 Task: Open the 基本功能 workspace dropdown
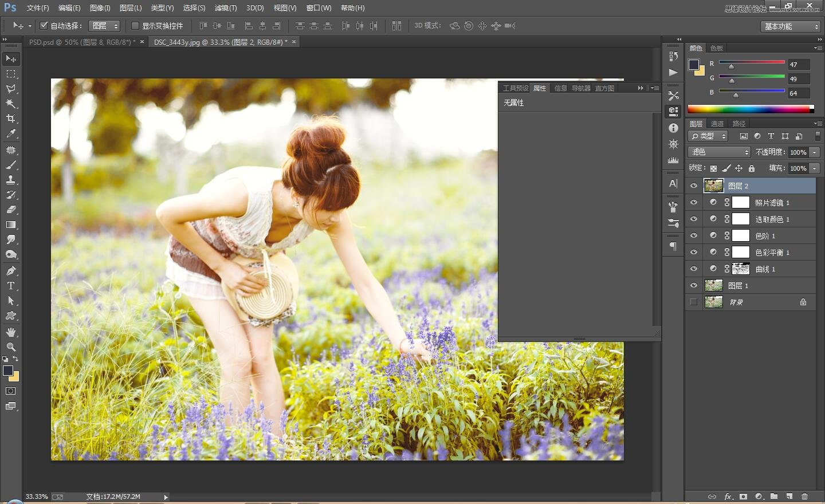pos(789,26)
